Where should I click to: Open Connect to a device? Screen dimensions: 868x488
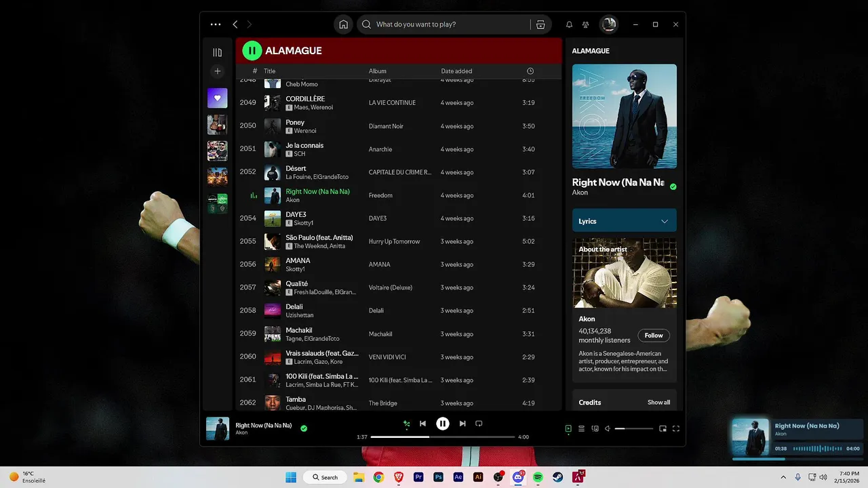pos(595,428)
